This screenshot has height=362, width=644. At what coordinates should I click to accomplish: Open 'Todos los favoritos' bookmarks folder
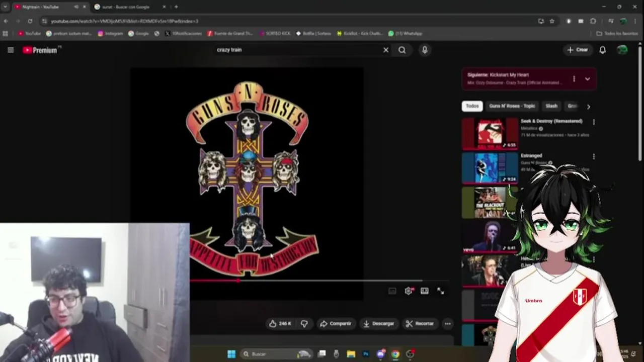(617, 34)
